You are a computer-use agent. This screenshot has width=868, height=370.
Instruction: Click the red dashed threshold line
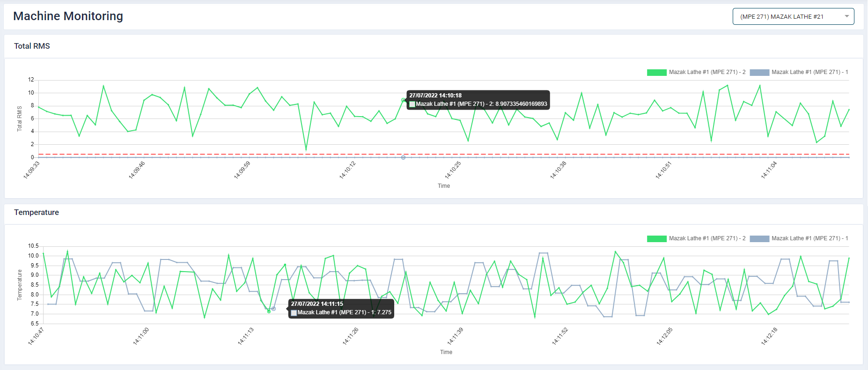point(187,154)
